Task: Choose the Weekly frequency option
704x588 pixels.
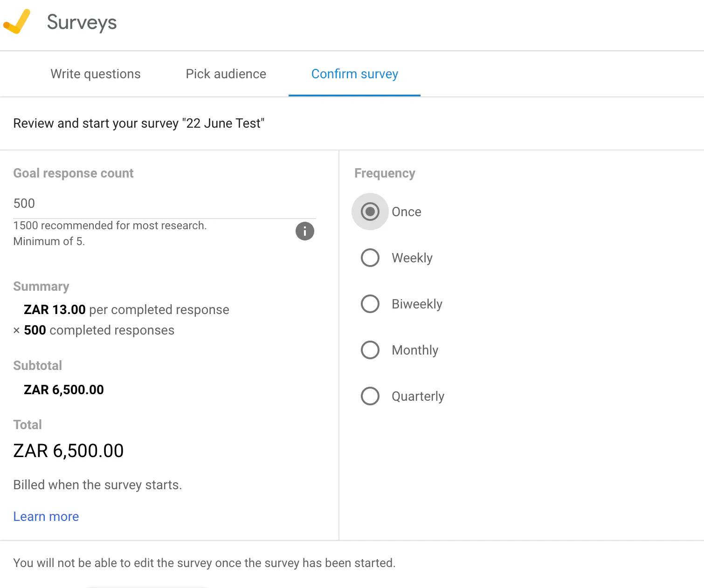Action: tap(370, 258)
